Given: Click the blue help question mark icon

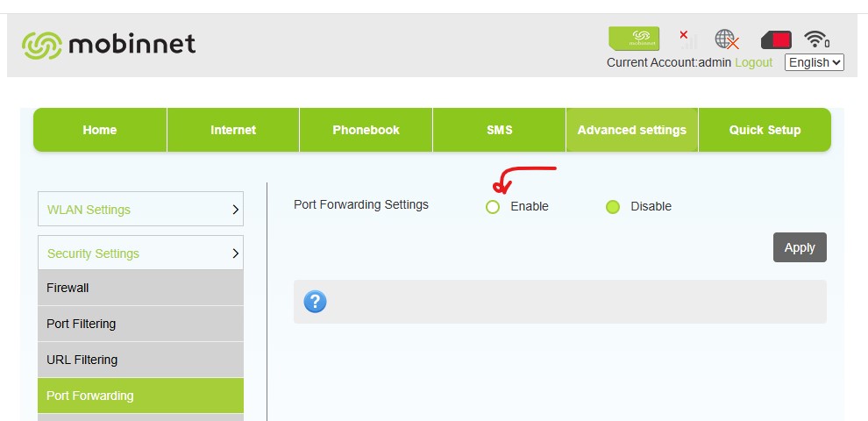Looking at the screenshot, I should click(315, 302).
